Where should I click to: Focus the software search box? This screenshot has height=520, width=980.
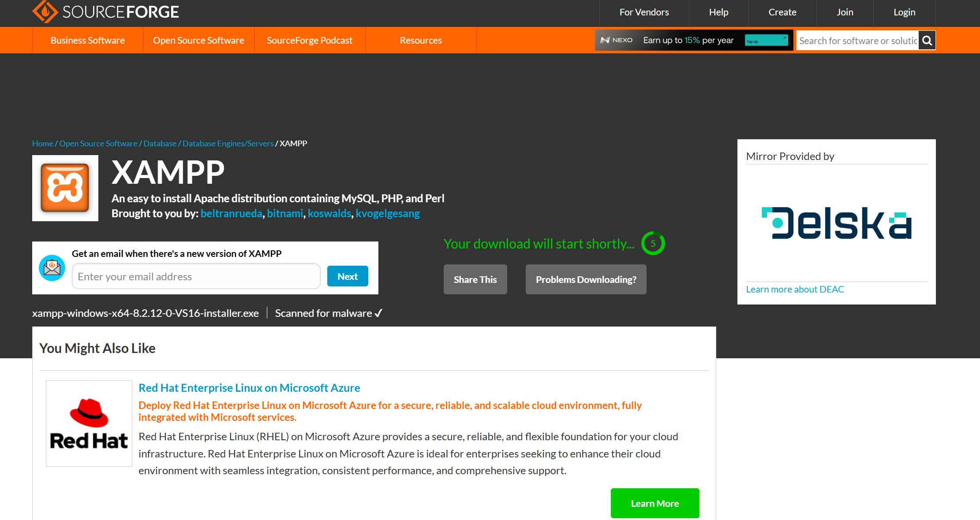857,41
